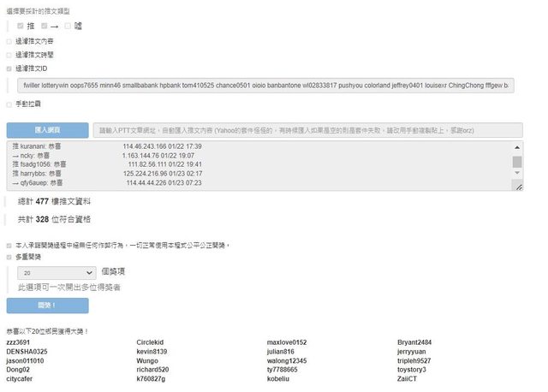Enable the 過濾推文時間 filter checkbox
The height and width of the screenshot is (392, 548).
pyautogui.click(x=9, y=54)
